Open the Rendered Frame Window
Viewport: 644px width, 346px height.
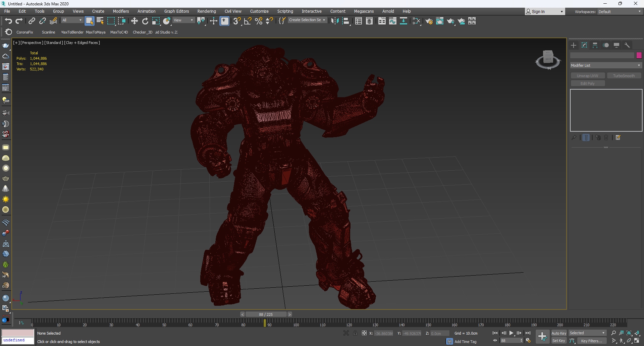pos(440,21)
